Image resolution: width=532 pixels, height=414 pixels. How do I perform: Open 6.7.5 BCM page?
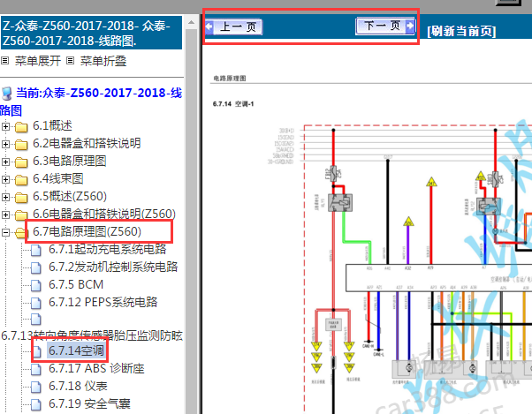(76, 284)
